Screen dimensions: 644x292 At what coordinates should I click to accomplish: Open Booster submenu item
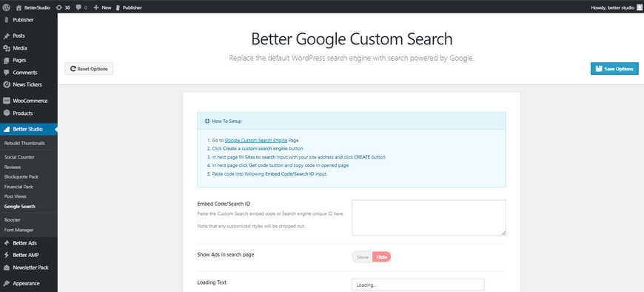click(x=13, y=220)
